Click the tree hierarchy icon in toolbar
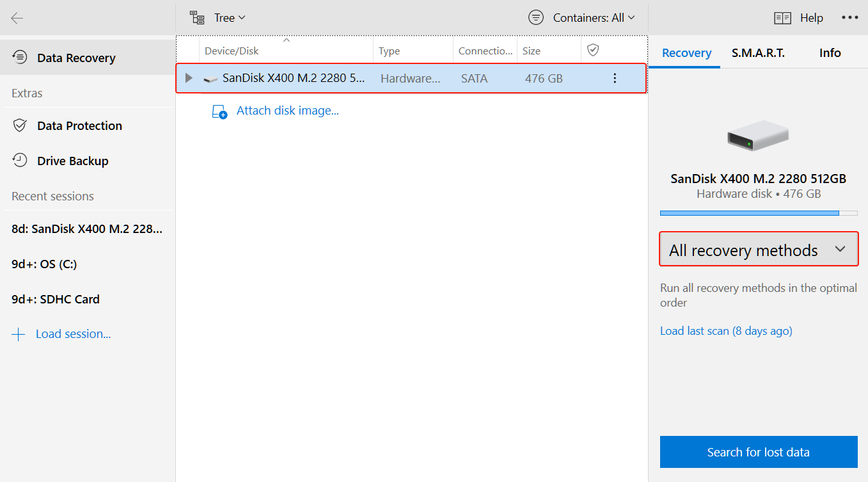This screenshot has height=482, width=868. (x=197, y=17)
